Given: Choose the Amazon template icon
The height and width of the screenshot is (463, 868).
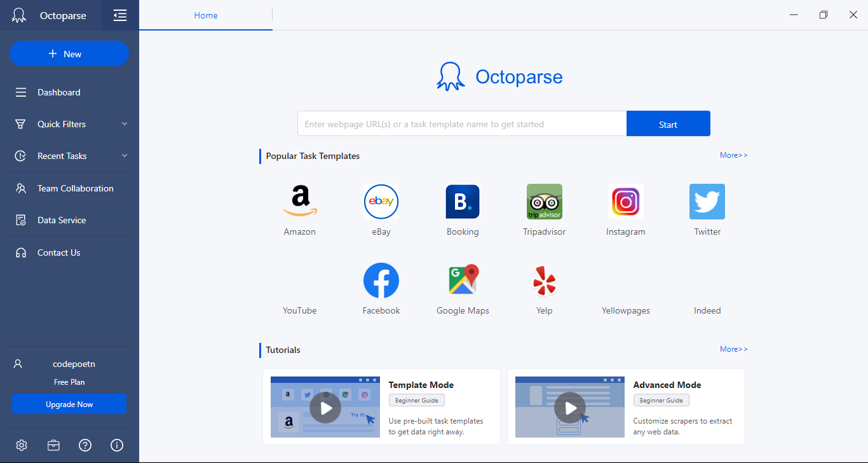Looking at the screenshot, I should [300, 202].
